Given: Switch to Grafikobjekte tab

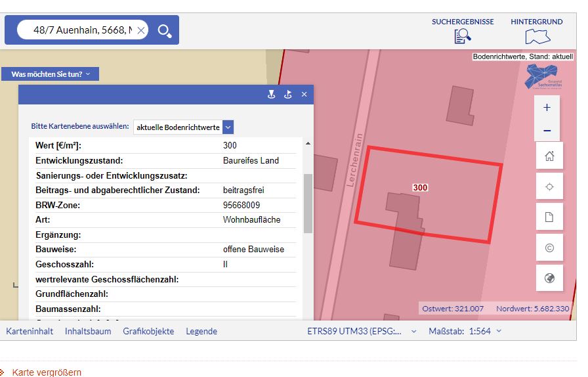Looking at the screenshot, I should [148, 331].
